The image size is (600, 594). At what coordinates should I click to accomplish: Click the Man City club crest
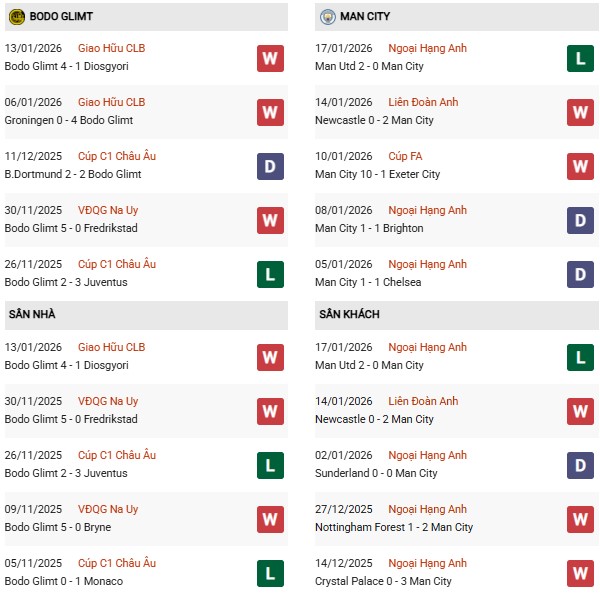(x=327, y=16)
